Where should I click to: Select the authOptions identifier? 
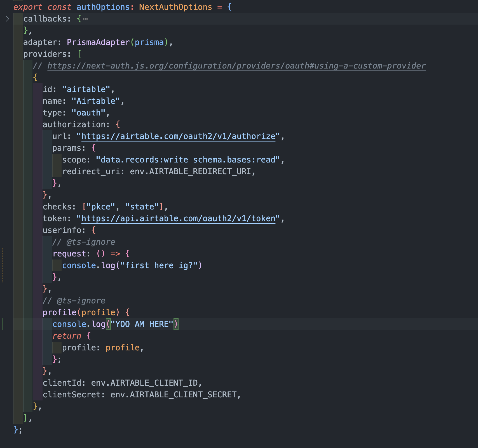(x=103, y=7)
